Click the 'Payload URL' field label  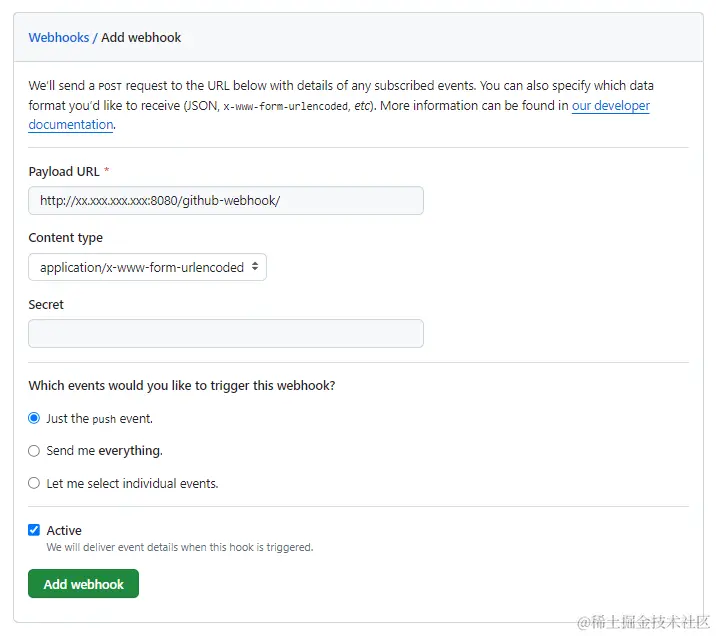[x=64, y=172]
